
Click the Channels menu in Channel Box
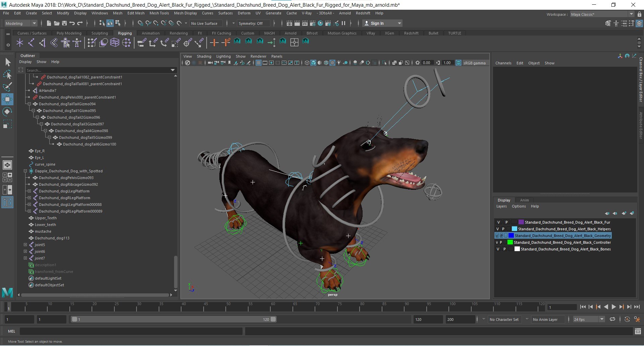pos(503,63)
